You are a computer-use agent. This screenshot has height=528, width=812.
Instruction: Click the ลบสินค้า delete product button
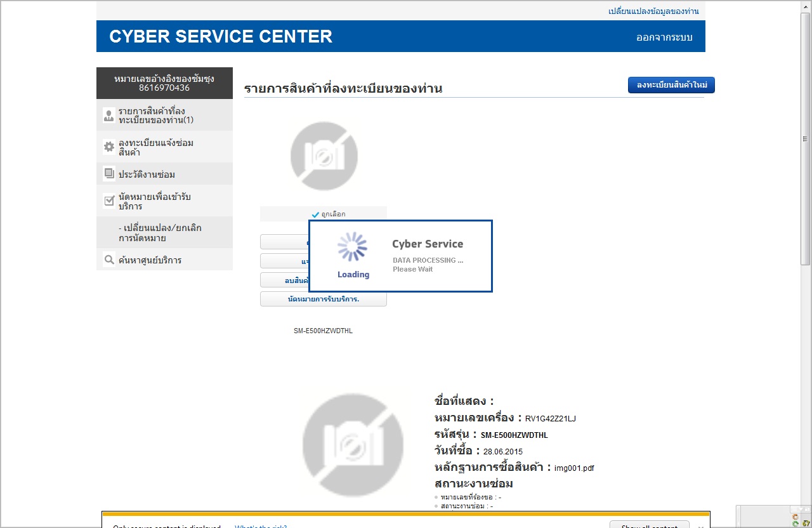pos(284,280)
